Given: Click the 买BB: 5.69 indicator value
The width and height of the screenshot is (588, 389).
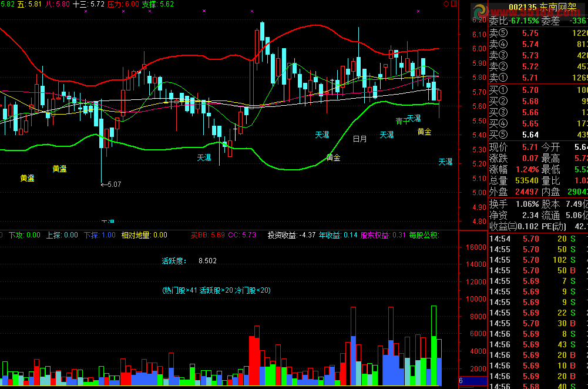Looking at the screenshot, I should tap(208, 235).
